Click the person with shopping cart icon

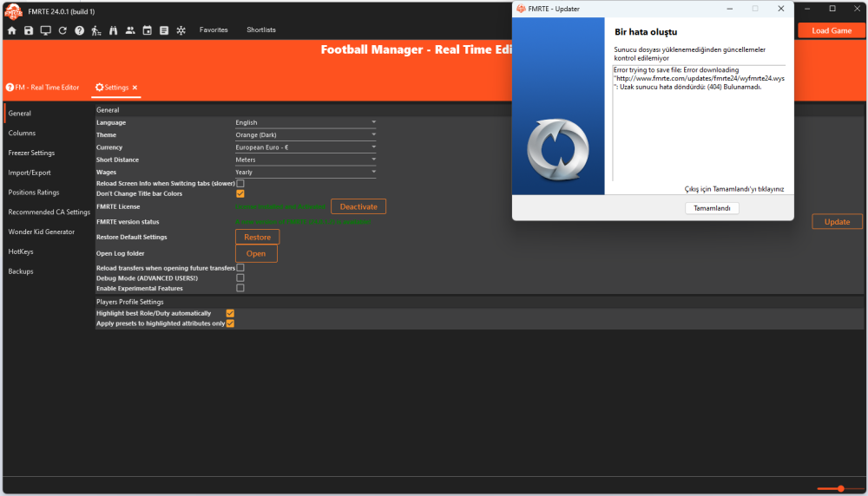click(96, 30)
